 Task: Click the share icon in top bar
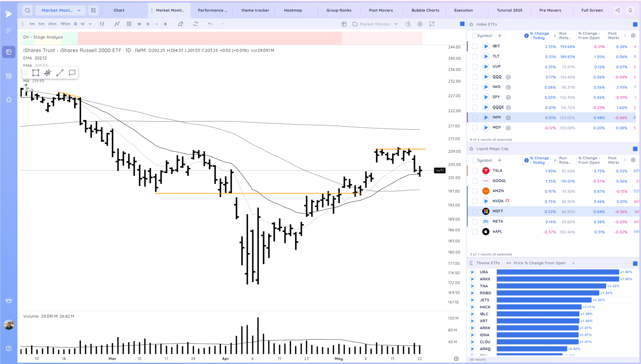[x=618, y=10]
